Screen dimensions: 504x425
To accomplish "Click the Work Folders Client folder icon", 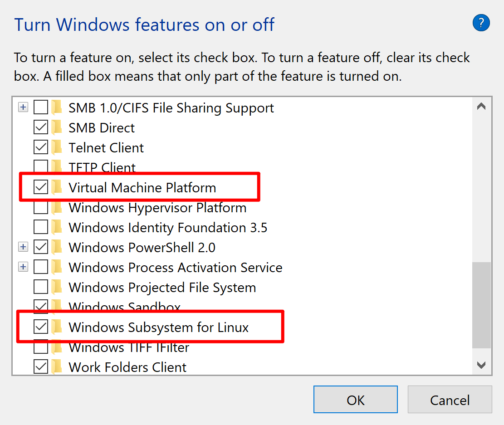I will [57, 366].
